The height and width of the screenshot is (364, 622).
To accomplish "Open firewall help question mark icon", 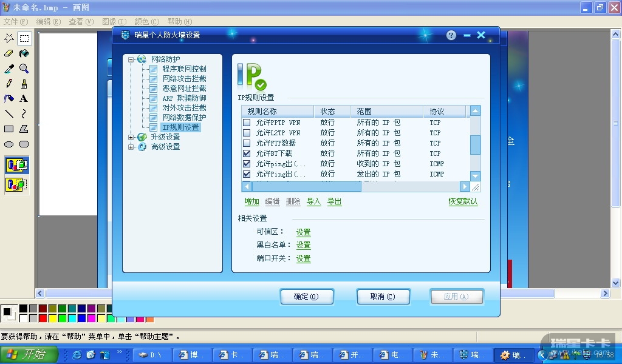I will pos(451,35).
